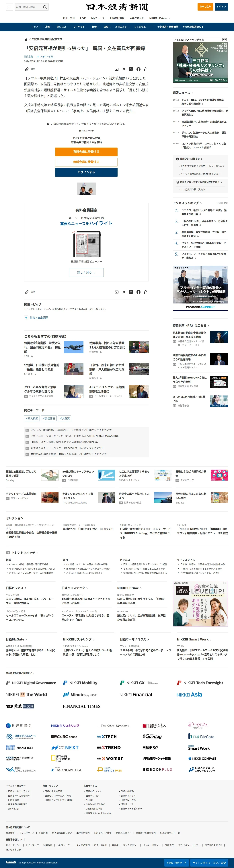Open the hamburger menu in the header
The height and width of the screenshot is (868, 234).
[x=9, y=7]
